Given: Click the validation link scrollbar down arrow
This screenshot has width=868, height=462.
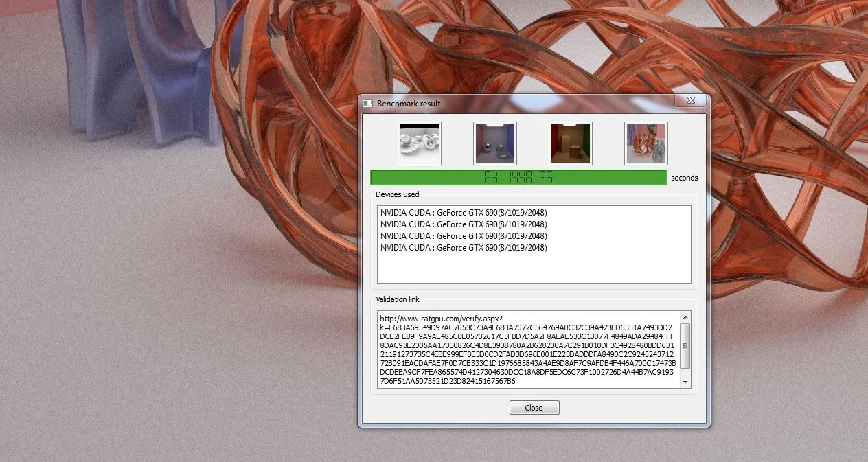Looking at the screenshot, I should (x=685, y=382).
